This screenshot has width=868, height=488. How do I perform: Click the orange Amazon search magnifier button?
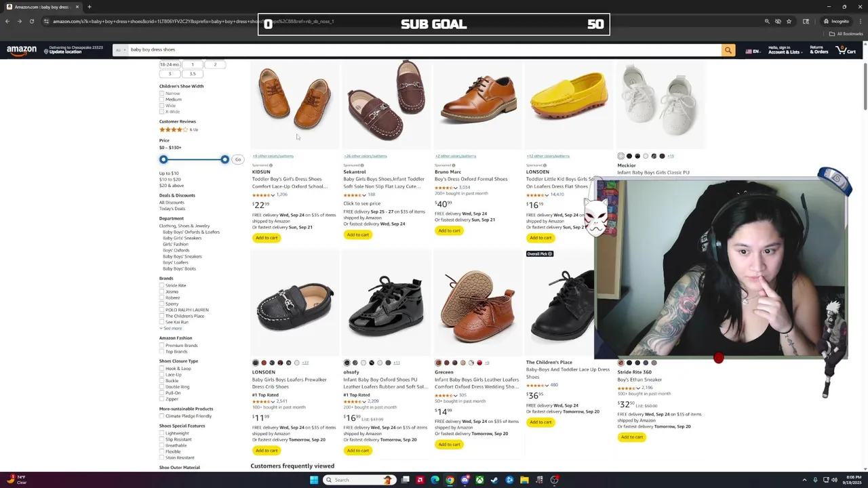coord(728,50)
